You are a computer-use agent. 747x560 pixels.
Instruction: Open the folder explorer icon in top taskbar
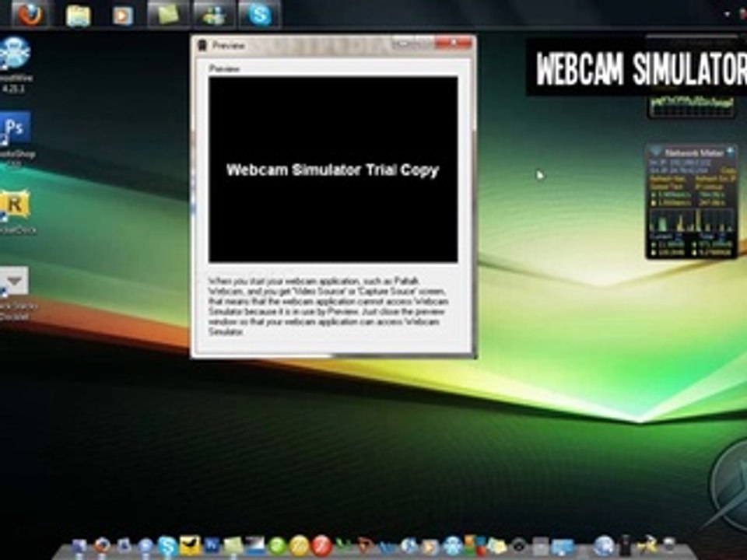pos(78,16)
